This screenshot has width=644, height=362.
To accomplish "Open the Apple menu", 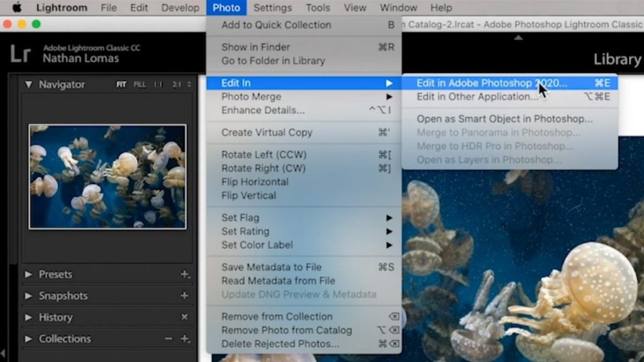I will point(17,8).
